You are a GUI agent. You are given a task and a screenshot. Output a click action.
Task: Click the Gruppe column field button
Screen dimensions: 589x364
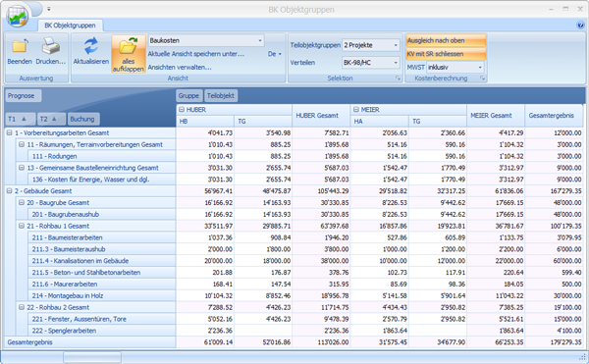(188, 96)
